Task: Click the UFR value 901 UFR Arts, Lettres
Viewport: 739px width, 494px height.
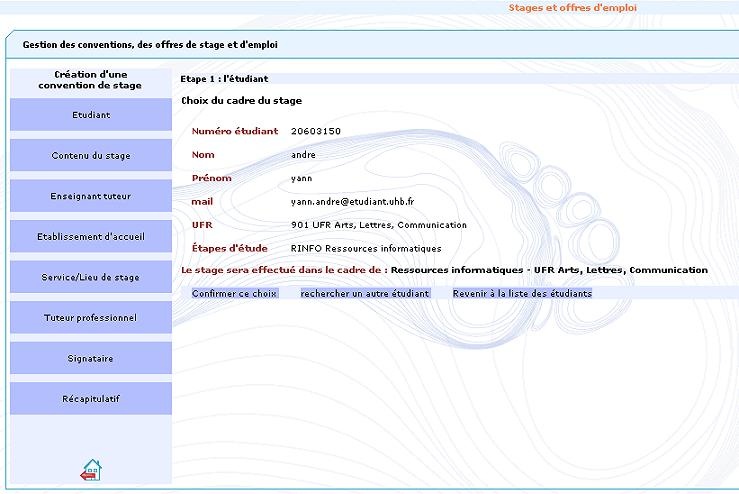Action: 379,225
